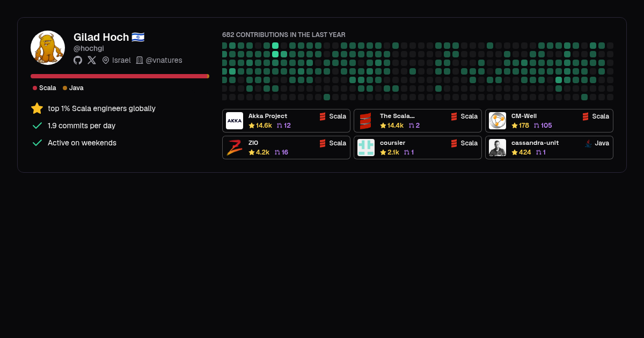Screen dimensions: 644x338
Task: Click the Israel flag emoji after the name
Action: 138,37
